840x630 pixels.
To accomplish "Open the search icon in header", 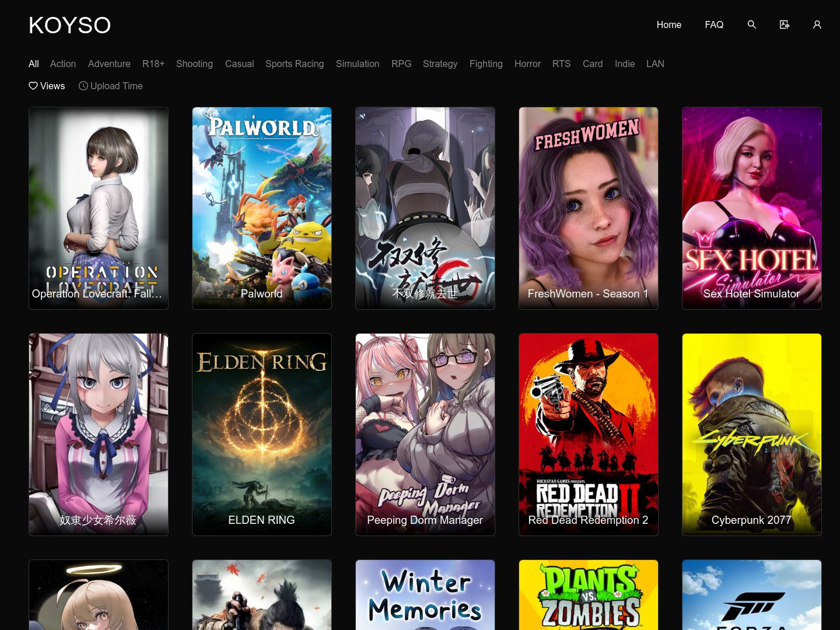I will click(x=752, y=24).
